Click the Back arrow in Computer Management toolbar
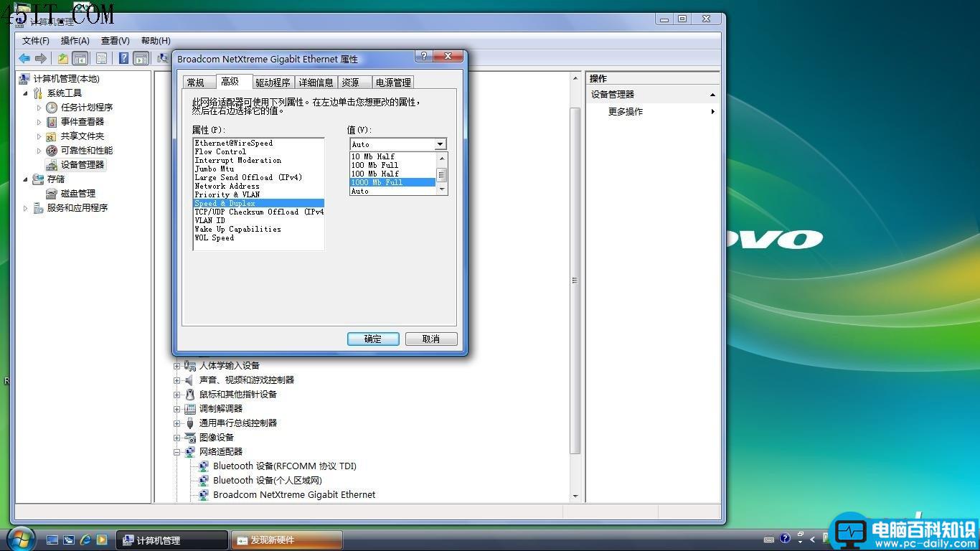 pyautogui.click(x=24, y=58)
